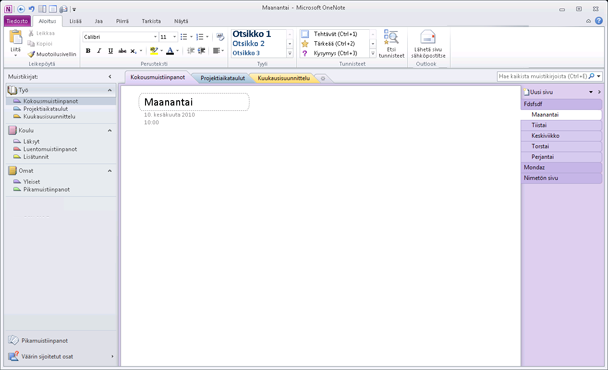Open Yleiset section in sidebar

(31, 182)
